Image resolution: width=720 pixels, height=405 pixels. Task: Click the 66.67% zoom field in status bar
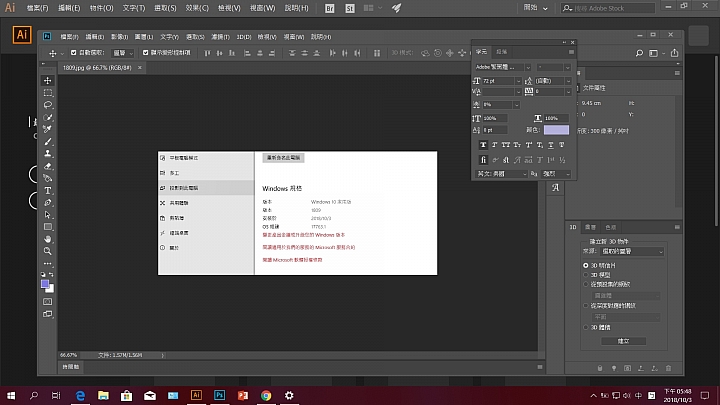coord(68,355)
